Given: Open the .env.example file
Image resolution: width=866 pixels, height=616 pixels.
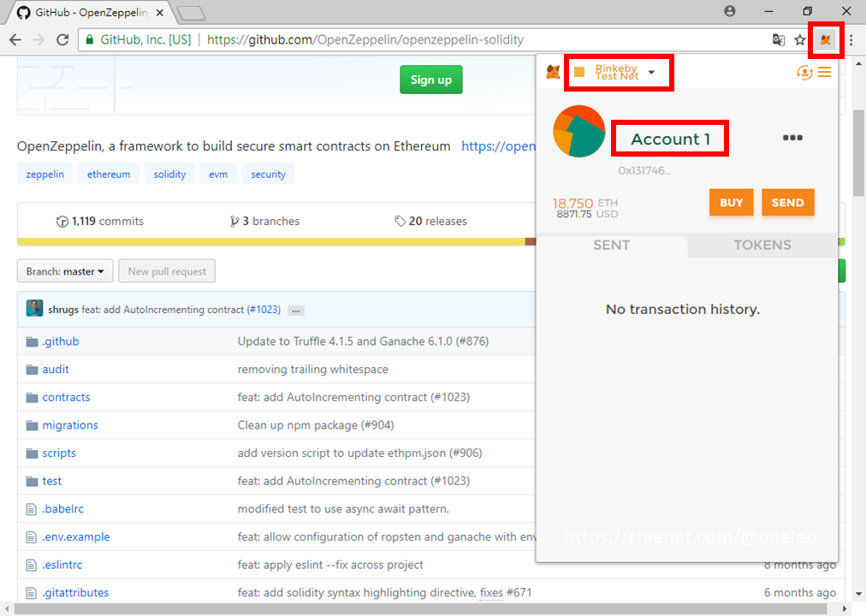Looking at the screenshot, I should pos(76,537).
